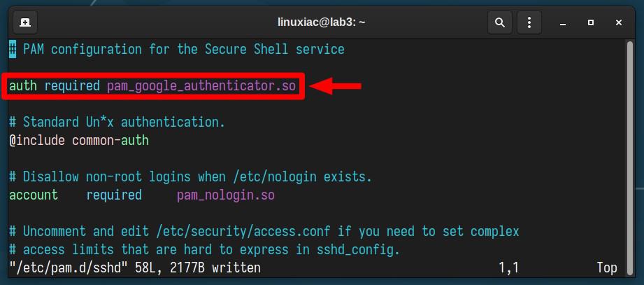Open a new terminal tab
644x285 pixels.
pyautogui.click(x=25, y=22)
